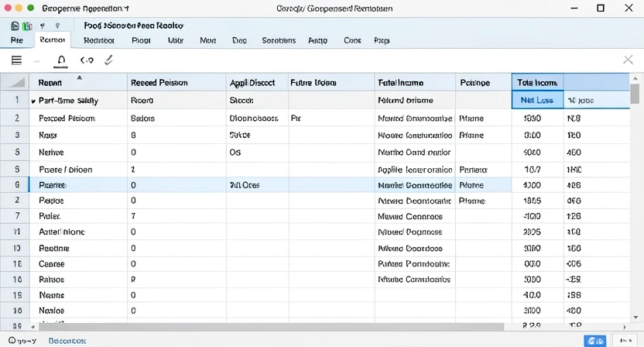Open the Utitx tab
The width and height of the screenshot is (644, 347).
[x=176, y=40]
